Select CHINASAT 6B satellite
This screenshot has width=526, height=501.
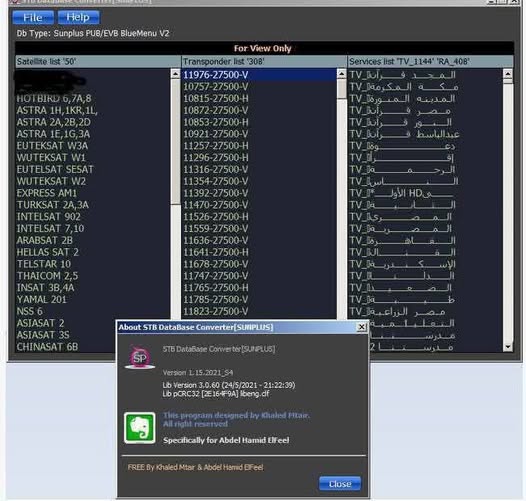tap(66, 347)
